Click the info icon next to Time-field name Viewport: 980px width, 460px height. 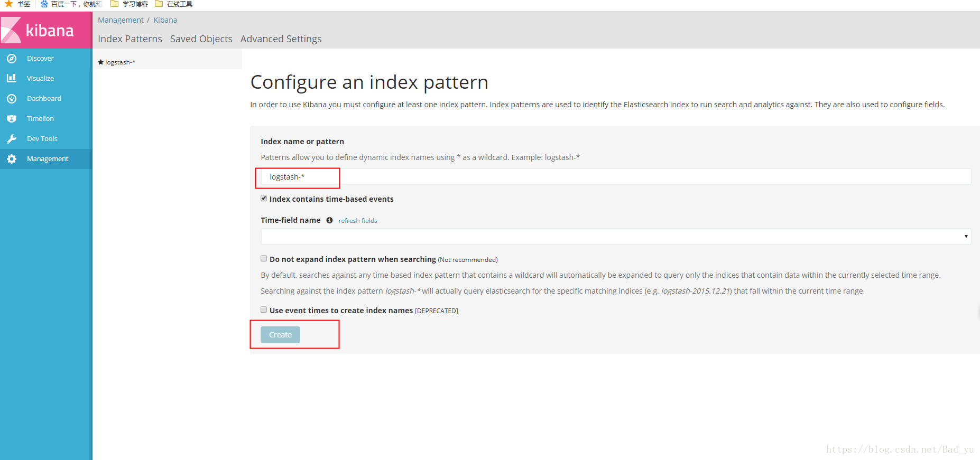coord(329,220)
